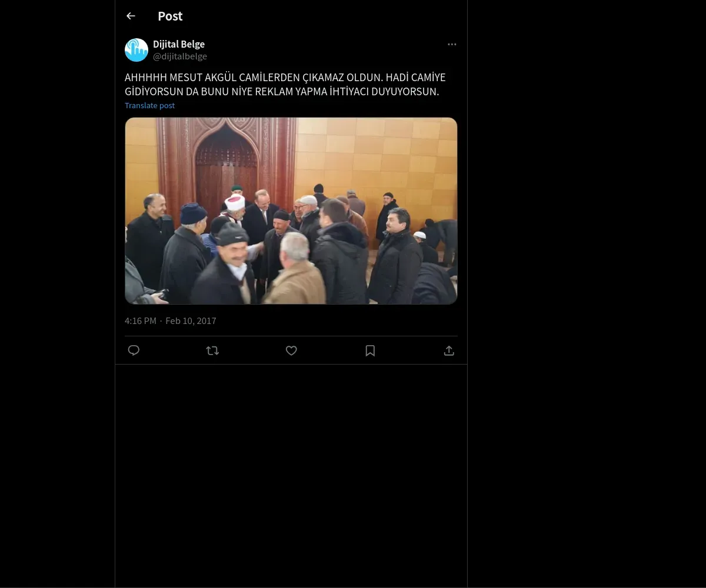This screenshot has height=588, width=706.
Task: Open the three-dot more options menu
Action: [x=452, y=44]
